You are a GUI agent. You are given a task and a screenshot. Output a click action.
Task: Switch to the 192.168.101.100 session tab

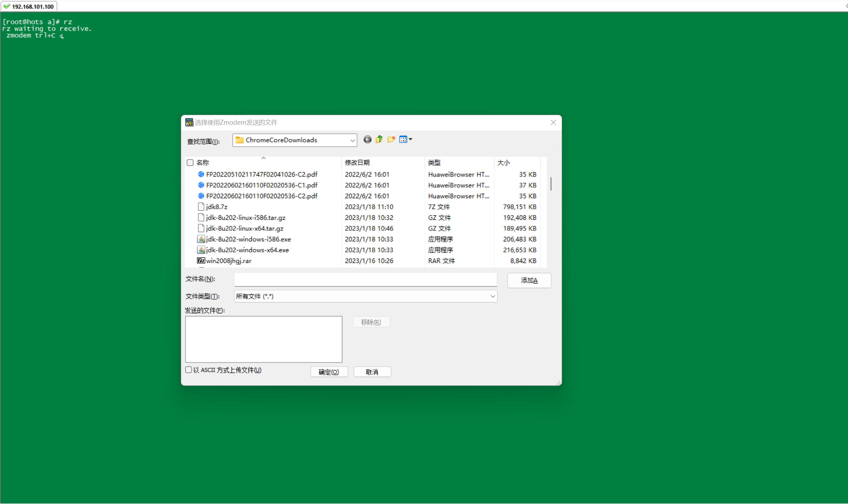pyautogui.click(x=29, y=7)
